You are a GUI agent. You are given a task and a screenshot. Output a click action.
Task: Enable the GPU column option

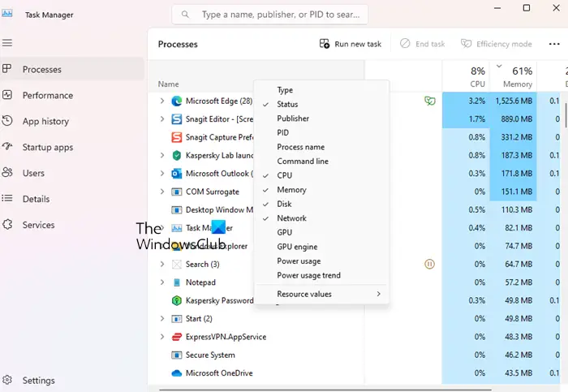322,232
